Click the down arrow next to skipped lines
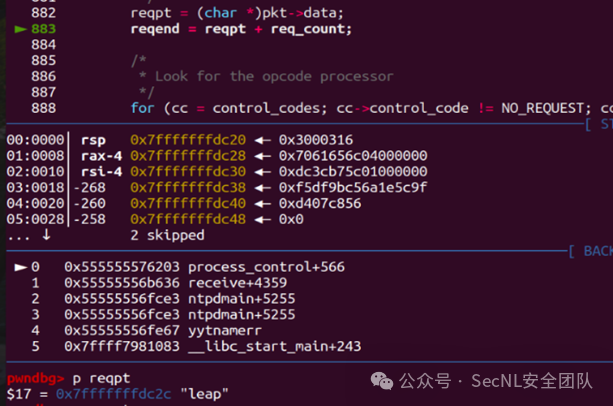The image size is (613, 406). click(x=46, y=235)
